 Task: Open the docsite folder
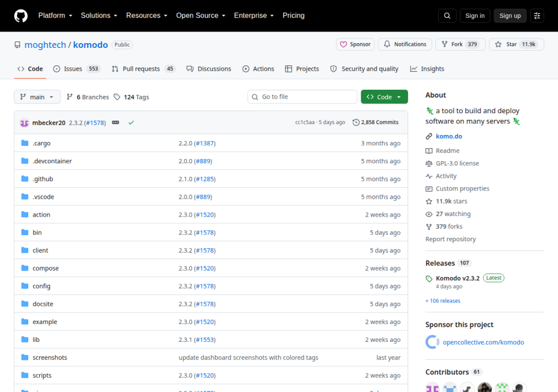(43, 304)
